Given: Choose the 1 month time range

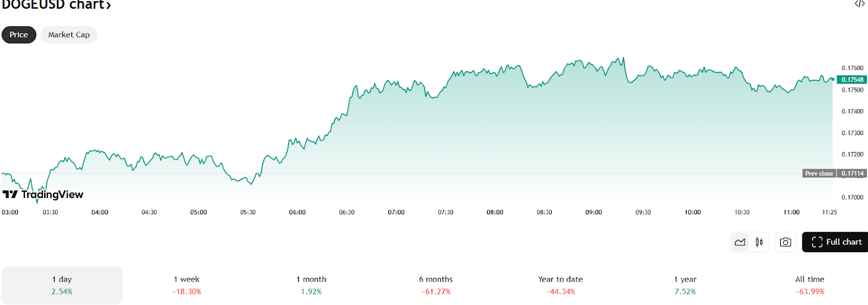Looking at the screenshot, I should coord(311,285).
